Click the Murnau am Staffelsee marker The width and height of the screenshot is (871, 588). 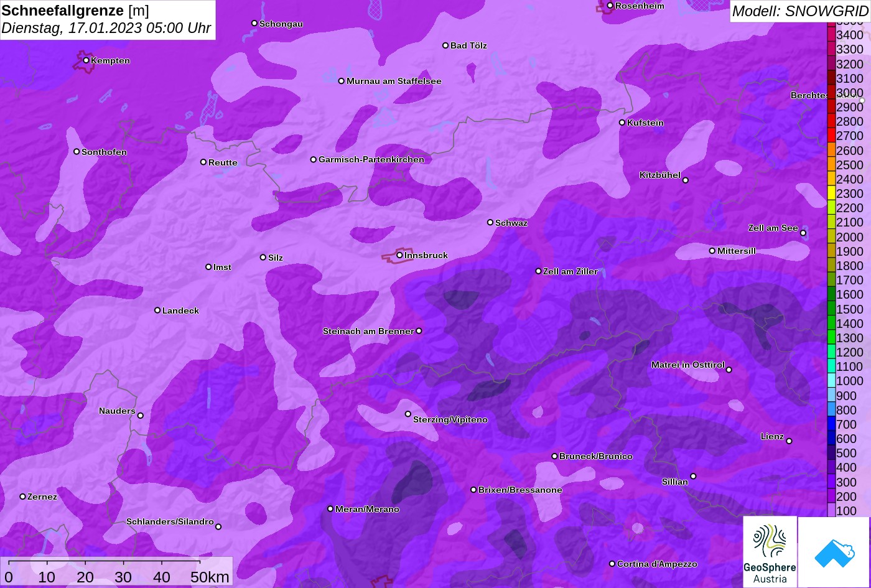click(342, 81)
